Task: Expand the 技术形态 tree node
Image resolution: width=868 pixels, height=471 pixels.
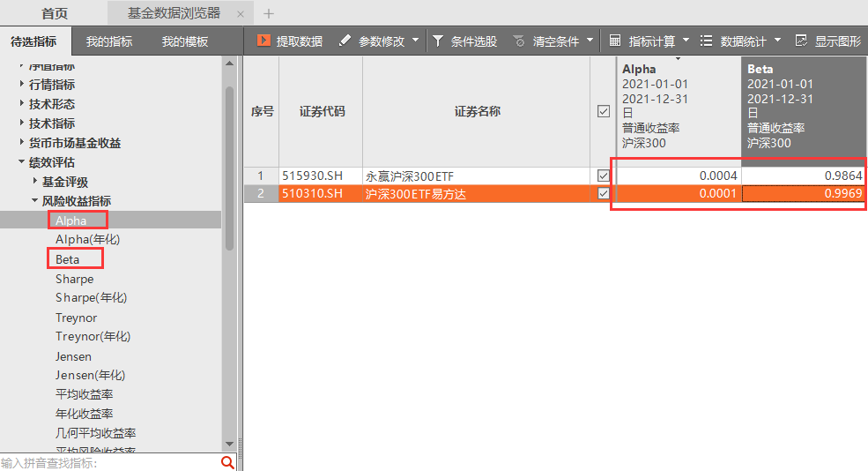Action: point(21,103)
